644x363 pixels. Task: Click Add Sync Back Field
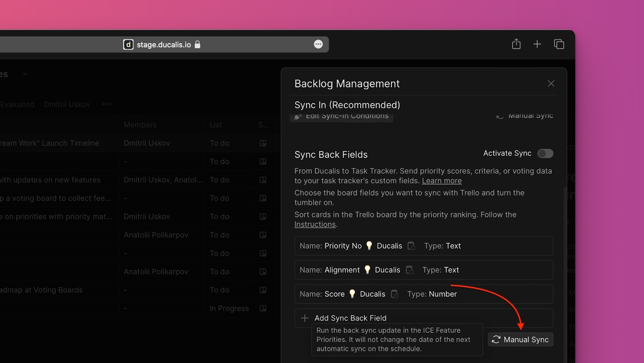350,318
